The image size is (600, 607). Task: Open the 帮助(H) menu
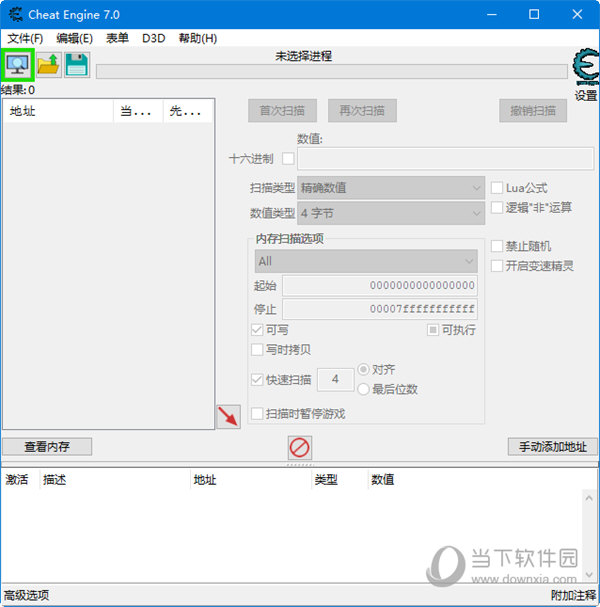point(198,38)
